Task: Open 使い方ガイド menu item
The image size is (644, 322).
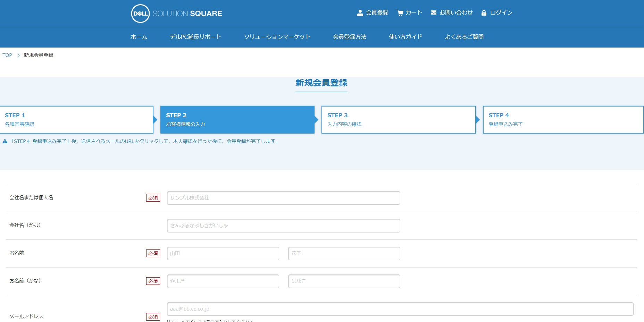Action: point(405,37)
